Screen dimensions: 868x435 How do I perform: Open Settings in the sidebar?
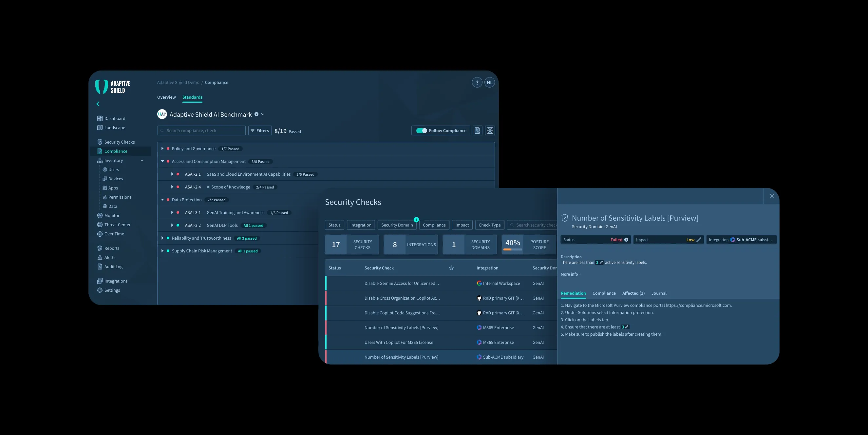pyautogui.click(x=108, y=290)
